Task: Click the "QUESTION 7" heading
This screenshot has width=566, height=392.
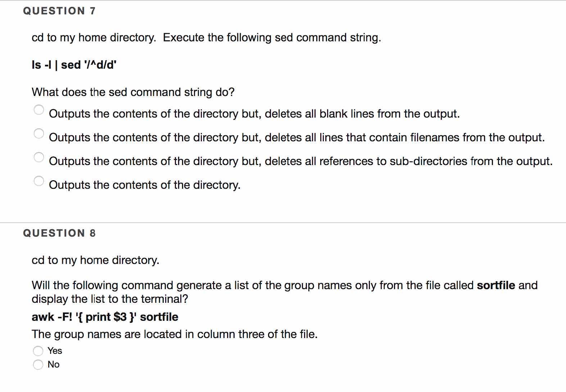Action: click(x=59, y=11)
